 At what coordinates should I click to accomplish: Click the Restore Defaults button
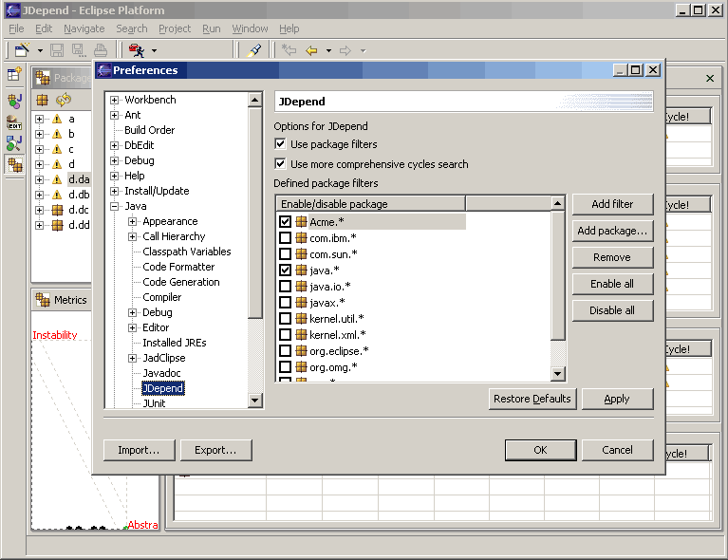click(532, 399)
